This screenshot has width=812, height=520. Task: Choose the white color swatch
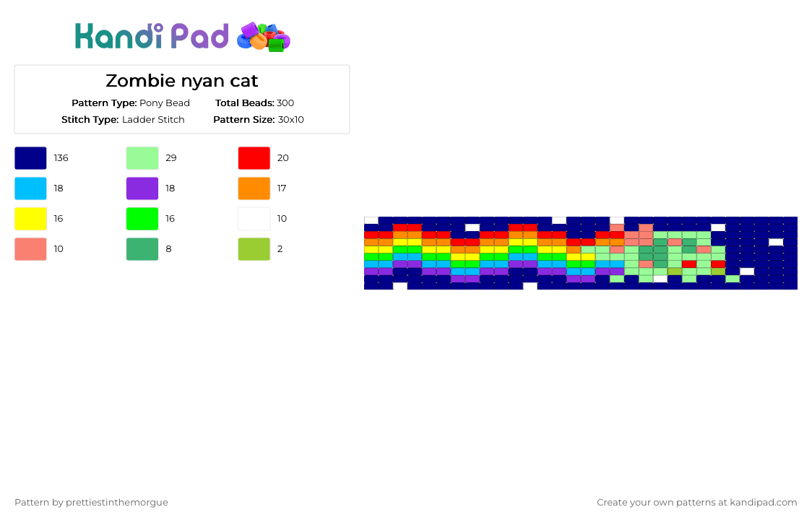click(254, 219)
